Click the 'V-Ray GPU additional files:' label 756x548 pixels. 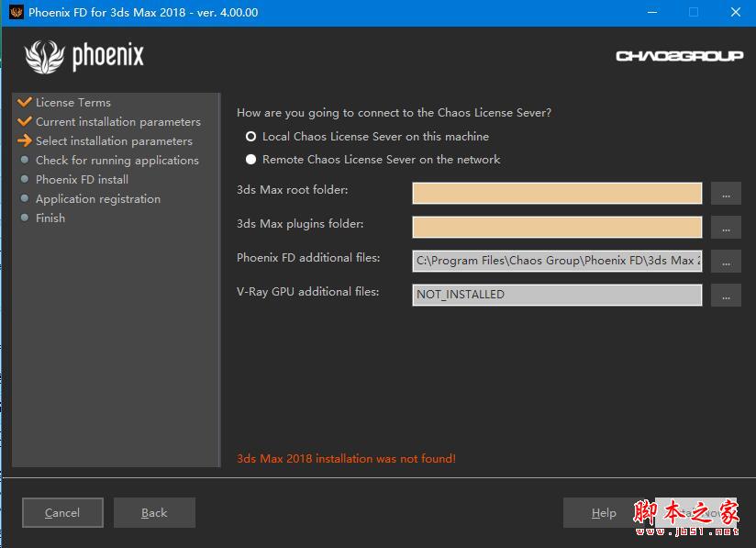[307, 291]
